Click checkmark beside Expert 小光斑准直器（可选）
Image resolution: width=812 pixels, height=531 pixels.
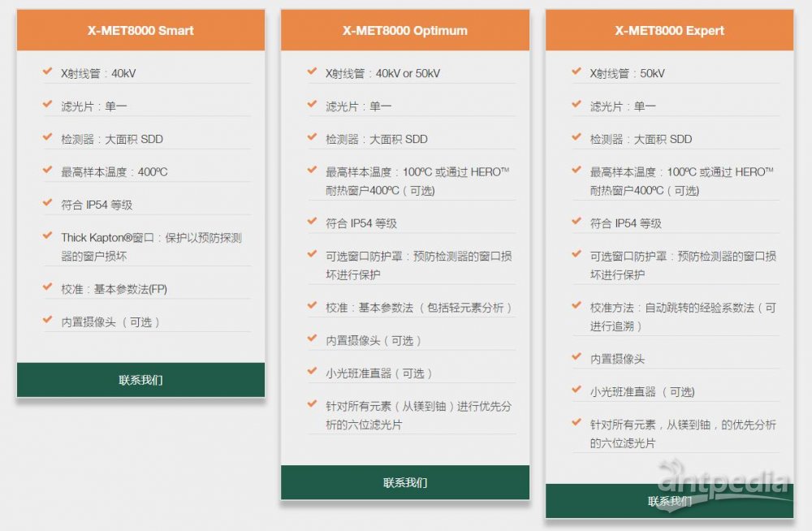tap(577, 389)
